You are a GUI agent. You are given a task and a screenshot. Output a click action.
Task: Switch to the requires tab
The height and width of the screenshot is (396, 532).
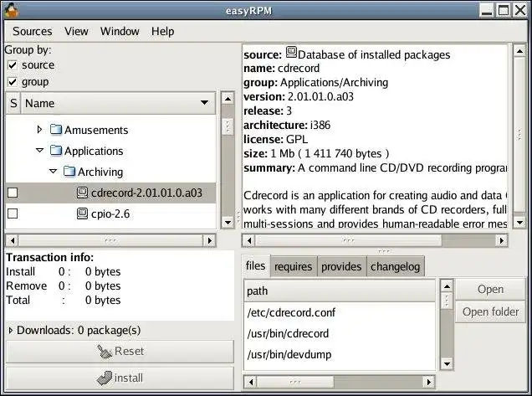(293, 266)
